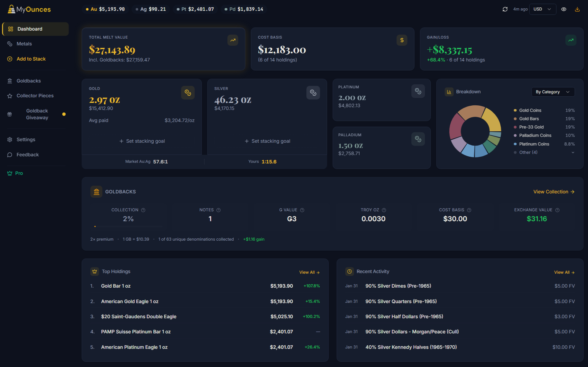Click View Collection in the Goldbacks panel
This screenshot has width=588, height=367.
click(x=553, y=192)
